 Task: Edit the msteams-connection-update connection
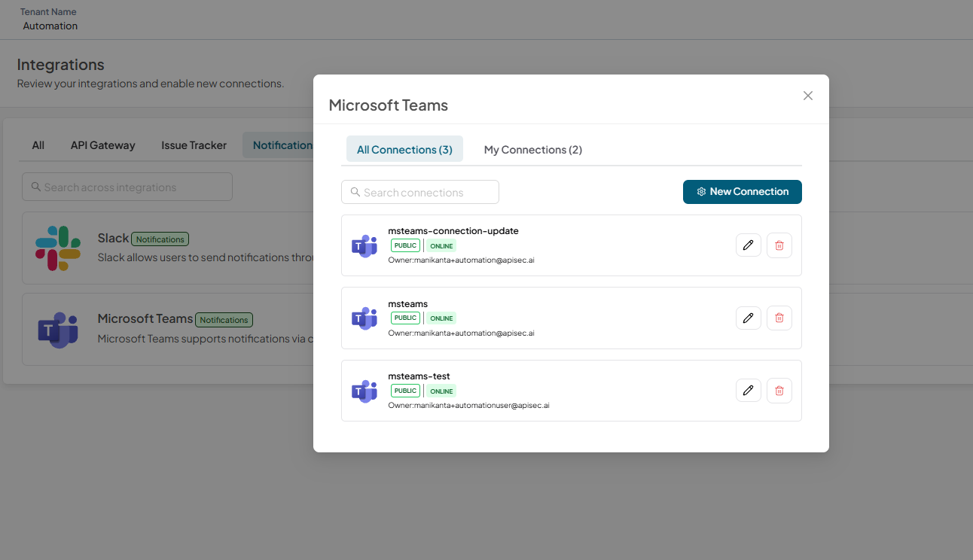coord(748,245)
